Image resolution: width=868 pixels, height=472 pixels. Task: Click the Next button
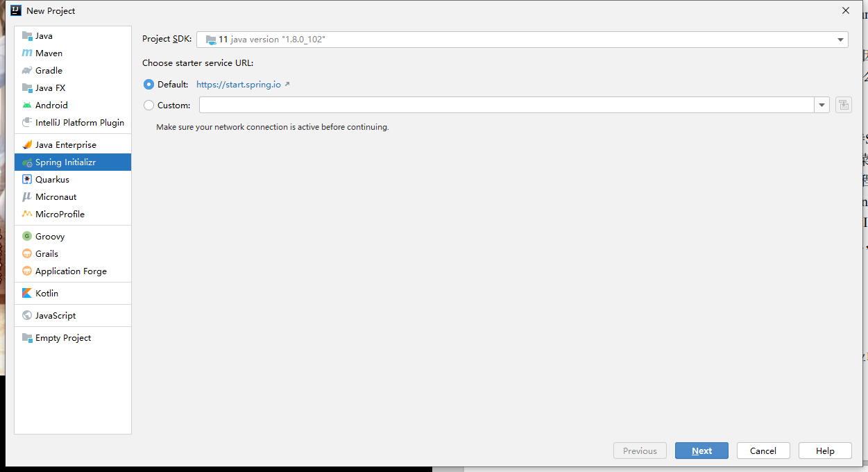701,450
